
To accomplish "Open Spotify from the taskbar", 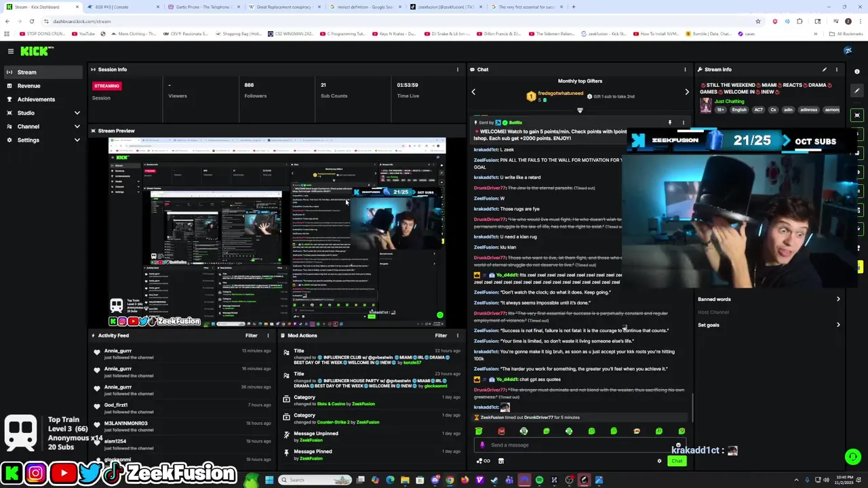I will (x=539, y=480).
